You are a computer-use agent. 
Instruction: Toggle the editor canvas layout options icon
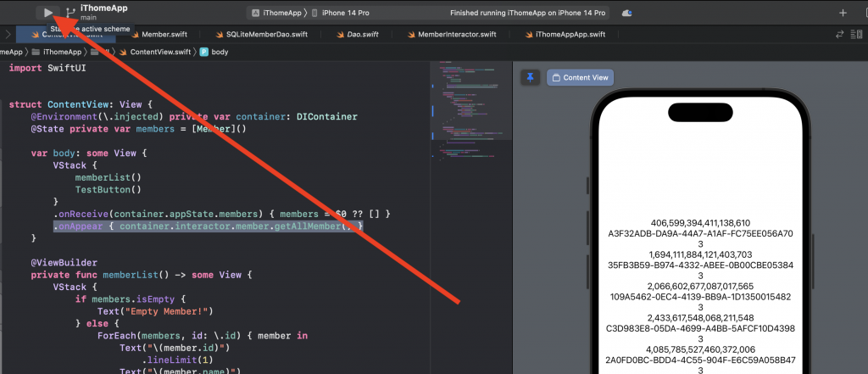[x=858, y=35]
